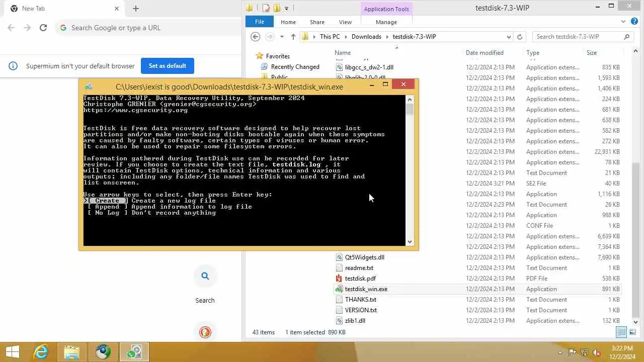This screenshot has height=362, width=644.
Task: Reload the page in Supermium browser
Action: click(x=43, y=28)
